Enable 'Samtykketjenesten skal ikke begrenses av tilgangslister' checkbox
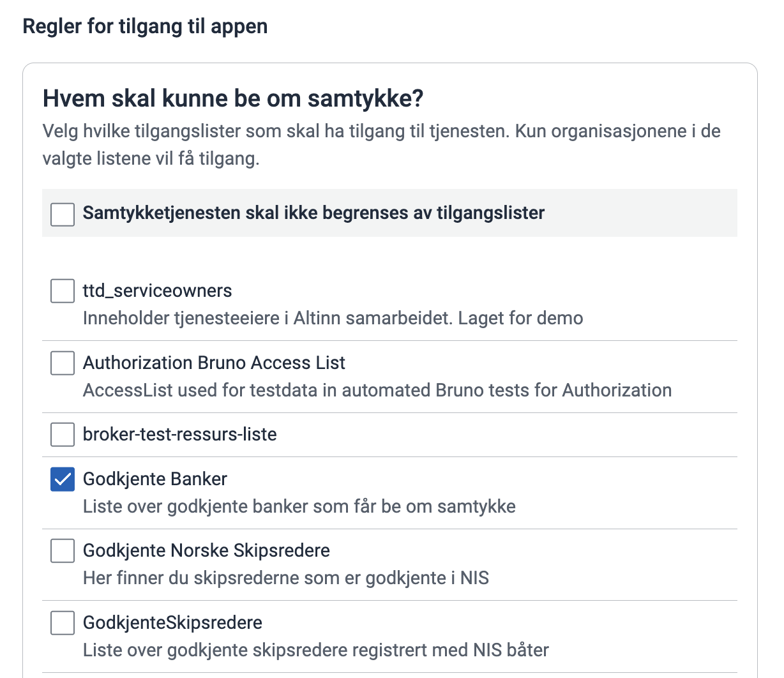 [63, 214]
